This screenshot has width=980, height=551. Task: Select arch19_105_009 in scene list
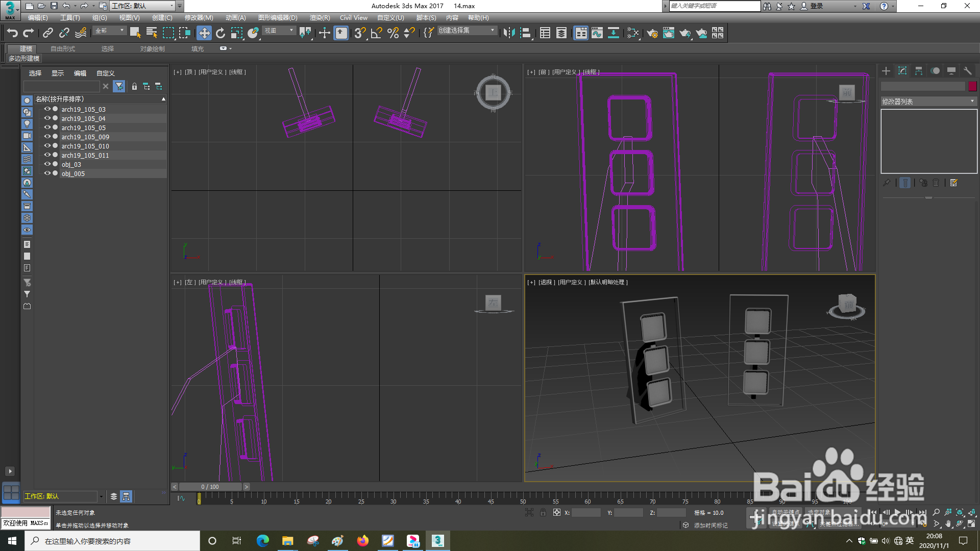85,137
